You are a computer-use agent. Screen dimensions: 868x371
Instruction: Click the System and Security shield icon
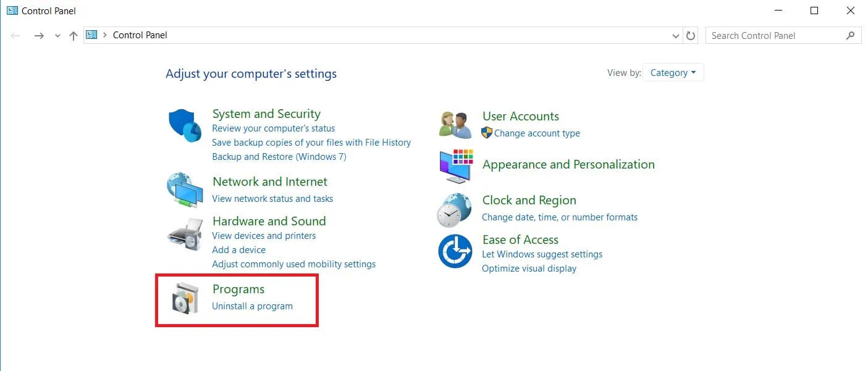coord(185,126)
